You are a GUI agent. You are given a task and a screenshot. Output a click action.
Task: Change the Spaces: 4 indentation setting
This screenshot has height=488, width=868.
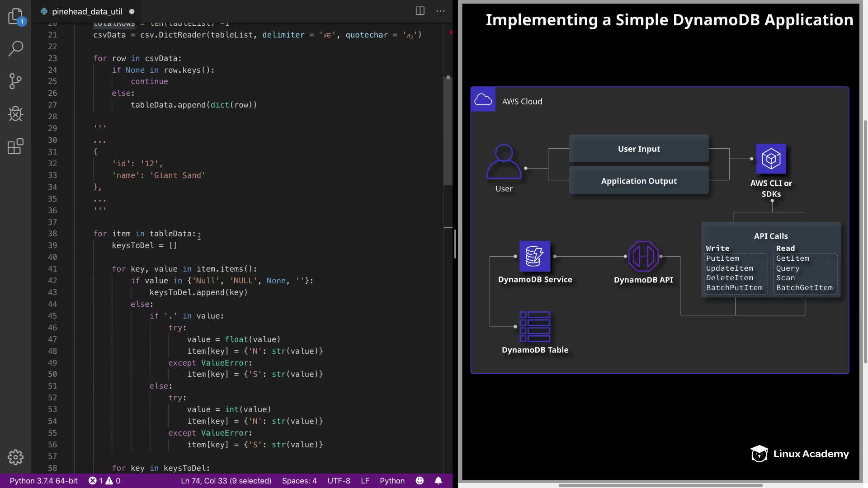click(299, 481)
